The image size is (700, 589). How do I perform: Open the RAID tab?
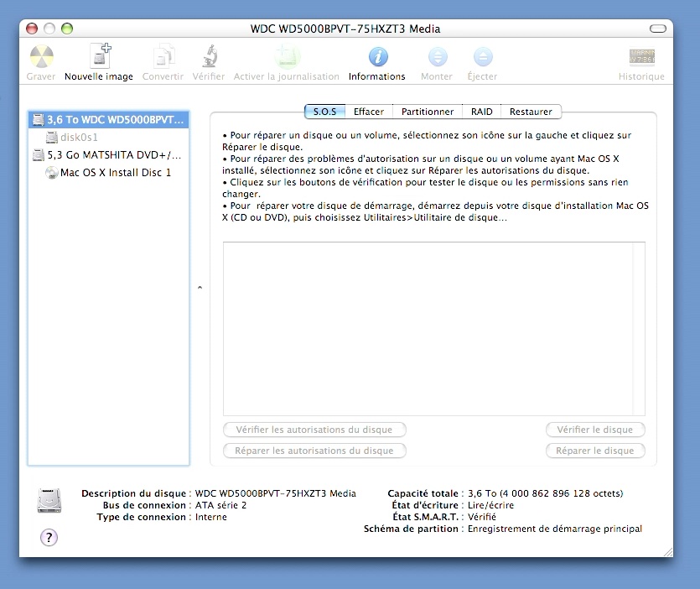(x=482, y=112)
